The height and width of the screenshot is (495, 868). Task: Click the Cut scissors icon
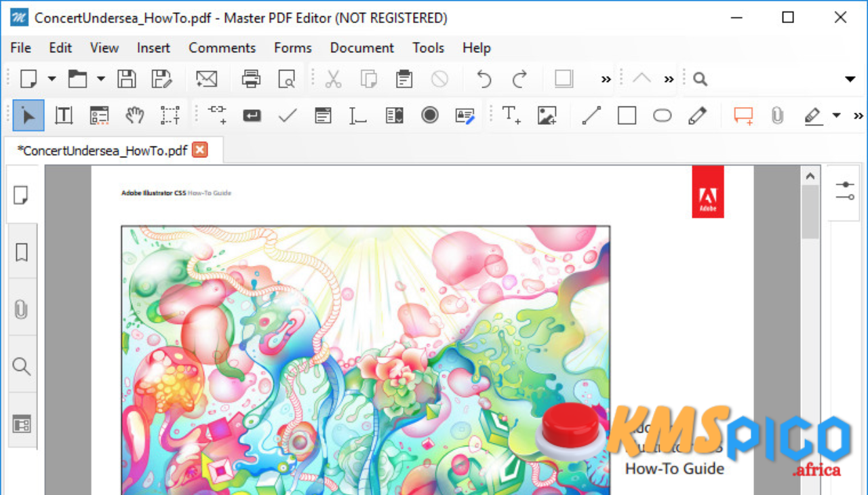tap(333, 79)
